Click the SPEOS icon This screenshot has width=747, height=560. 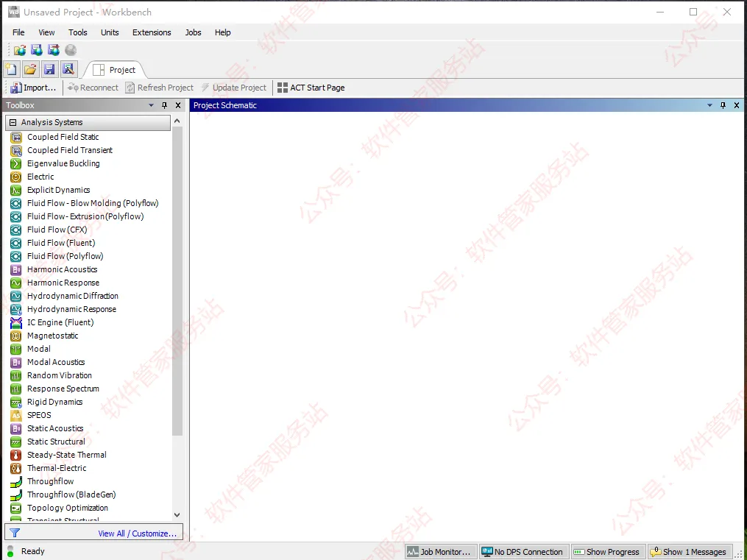tap(15, 415)
